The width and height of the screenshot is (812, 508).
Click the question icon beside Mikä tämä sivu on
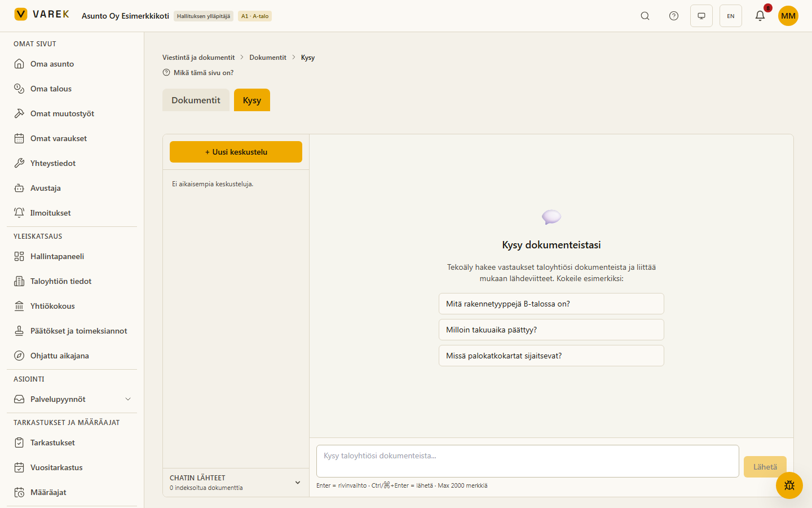pos(166,72)
